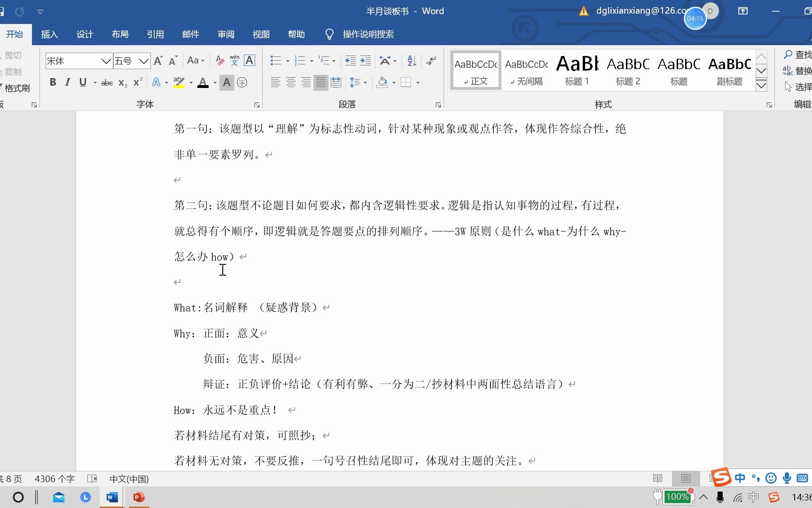Screen dimensions: 812x508
Task: Align text to the right
Action: coord(306,82)
